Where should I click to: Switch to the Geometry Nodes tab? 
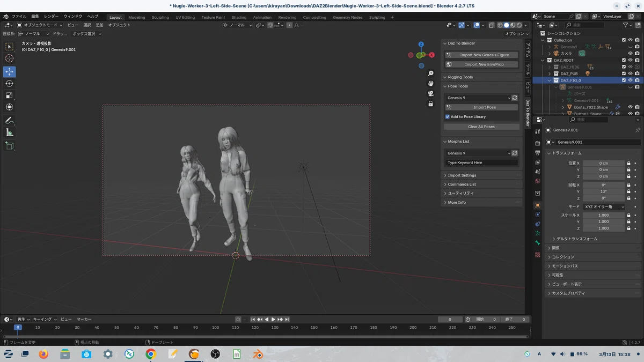pyautogui.click(x=348, y=17)
